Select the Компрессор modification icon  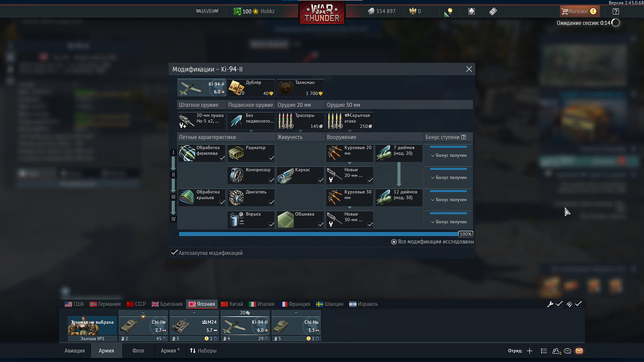click(236, 175)
